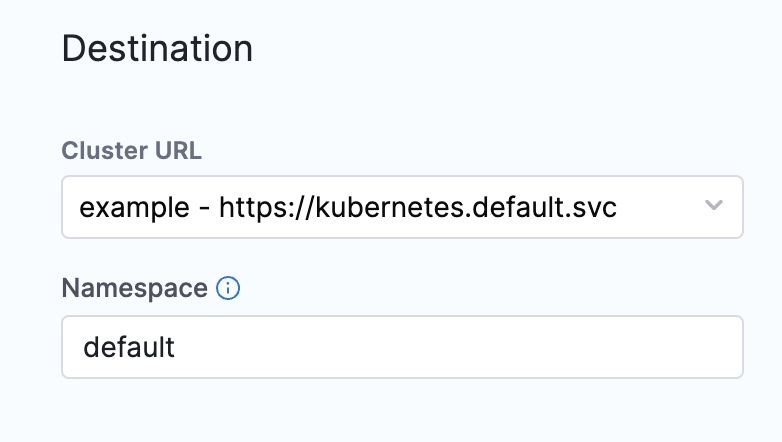782x442 pixels.
Task: Click the https://kubernetes.default.svc URL text
Action: point(418,207)
